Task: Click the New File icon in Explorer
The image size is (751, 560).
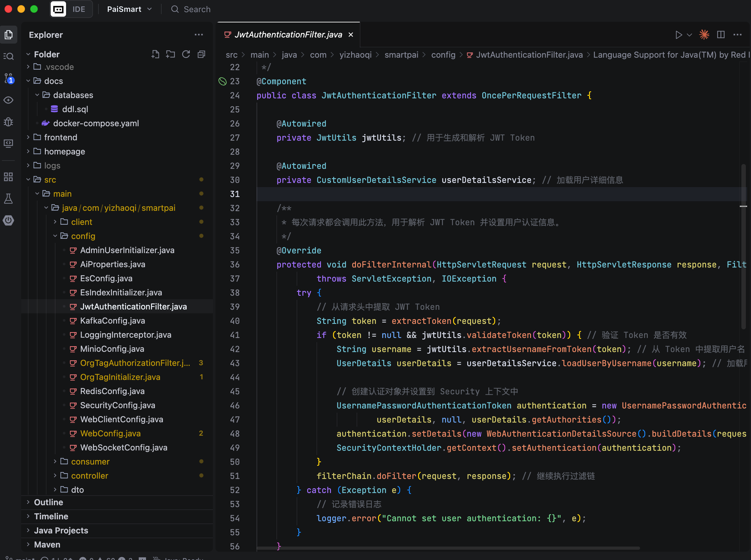Action: tap(155, 54)
